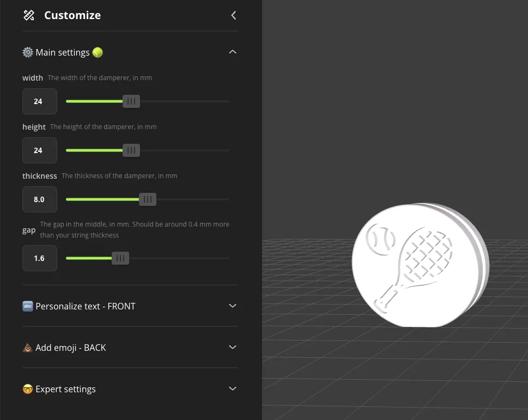Click the abc icon for Personalize text
The height and width of the screenshot is (420, 528).
28,306
